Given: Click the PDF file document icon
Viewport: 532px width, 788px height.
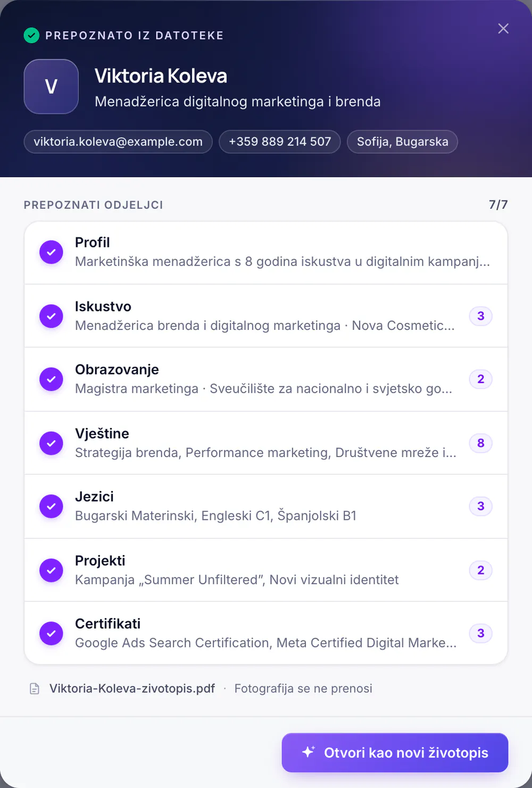Looking at the screenshot, I should (35, 689).
